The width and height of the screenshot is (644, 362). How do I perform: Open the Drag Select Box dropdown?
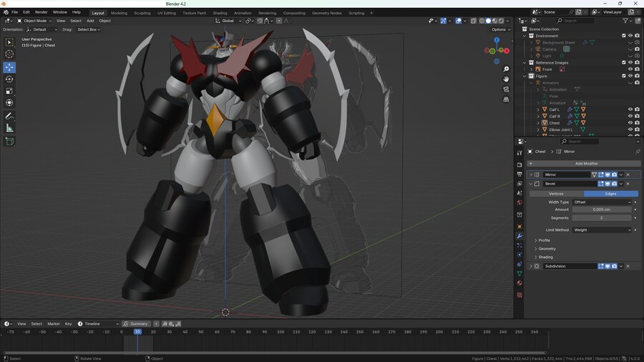pyautogui.click(x=89, y=29)
